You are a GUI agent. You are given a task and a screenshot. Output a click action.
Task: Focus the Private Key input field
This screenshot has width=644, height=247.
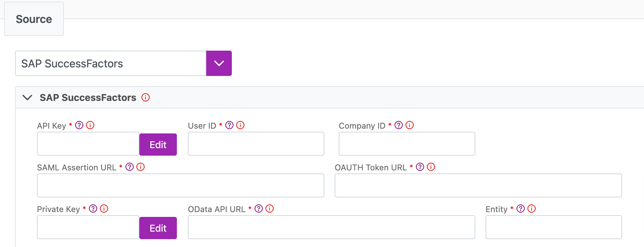click(88, 227)
